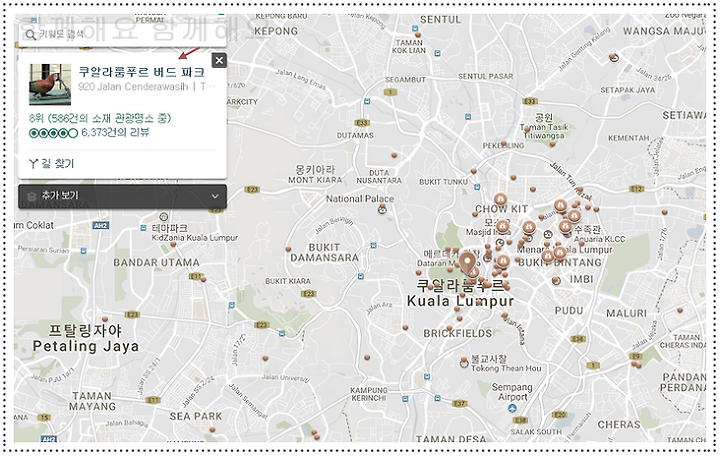The image size is (720, 456).
Task: Click attraction dot above 프탈링자야 label
Action: pyautogui.click(x=105, y=319)
